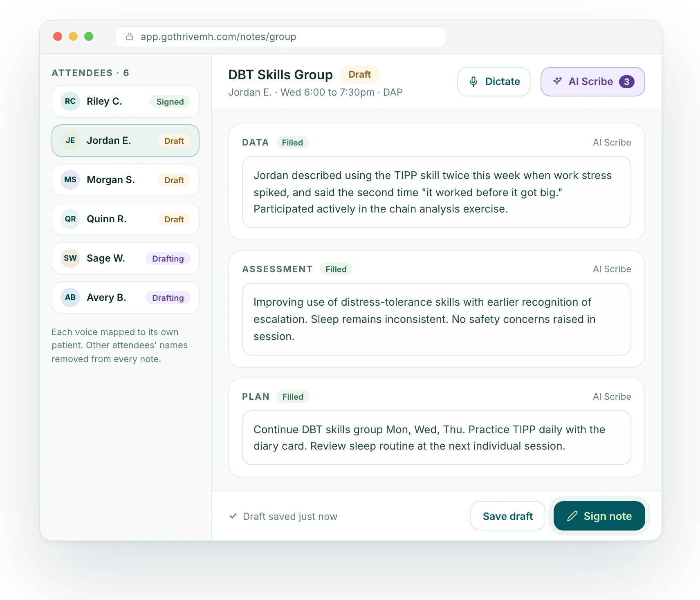The height and width of the screenshot is (600, 700).
Task: Open Sage W.'s drafting note
Action: coord(126,258)
